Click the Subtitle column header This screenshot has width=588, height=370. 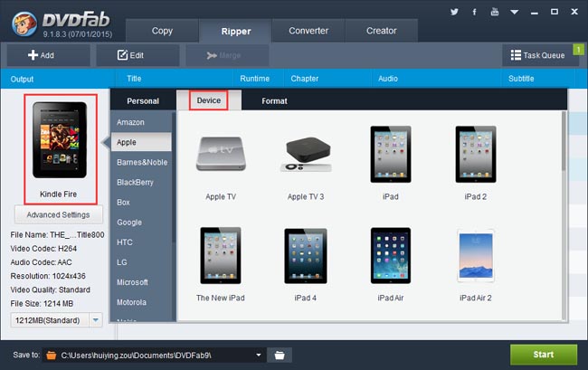[x=521, y=79]
